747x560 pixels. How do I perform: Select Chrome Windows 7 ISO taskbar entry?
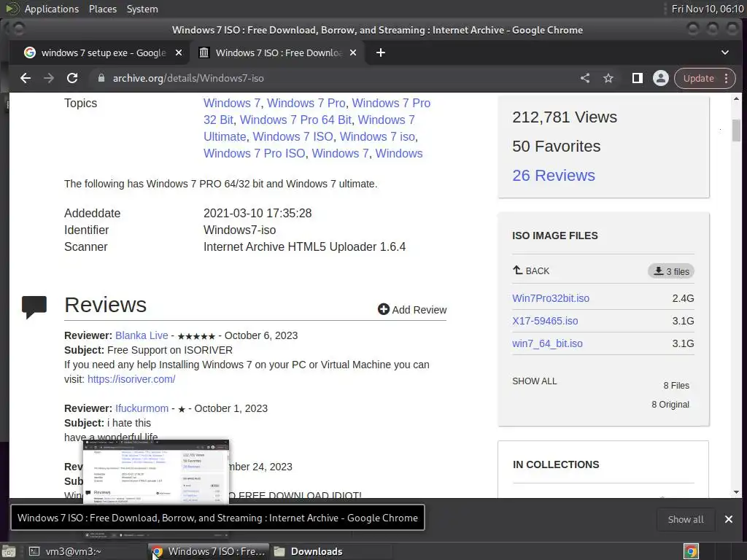(x=209, y=551)
